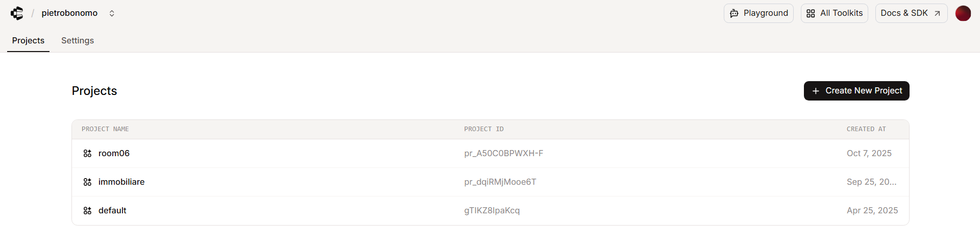The image size is (980, 247).
Task: Click the user avatar circle
Action: (963, 13)
